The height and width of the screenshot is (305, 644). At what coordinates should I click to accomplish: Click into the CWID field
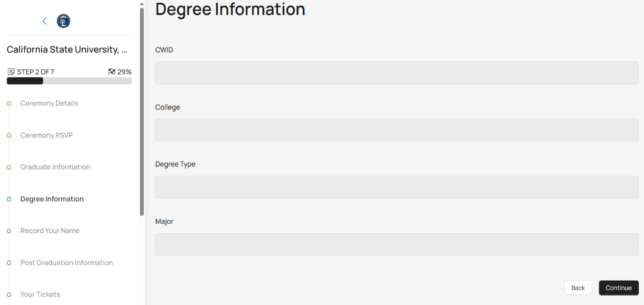tap(397, 73)
